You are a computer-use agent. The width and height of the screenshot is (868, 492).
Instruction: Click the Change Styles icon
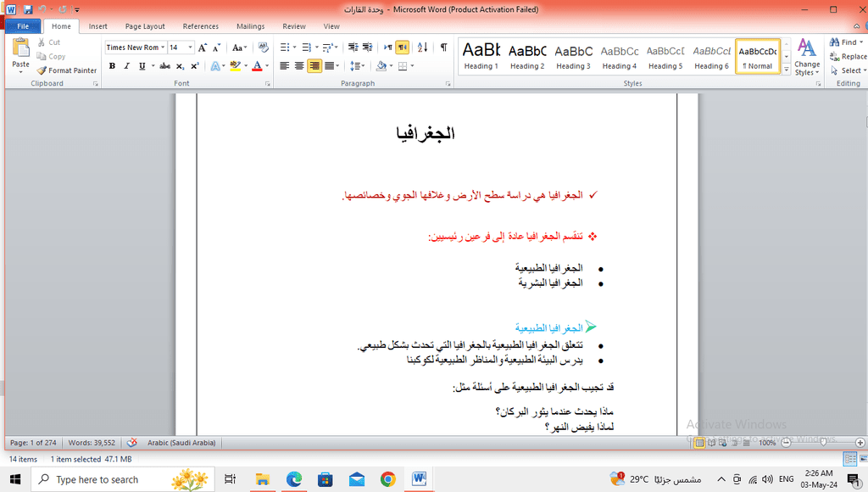807,57
